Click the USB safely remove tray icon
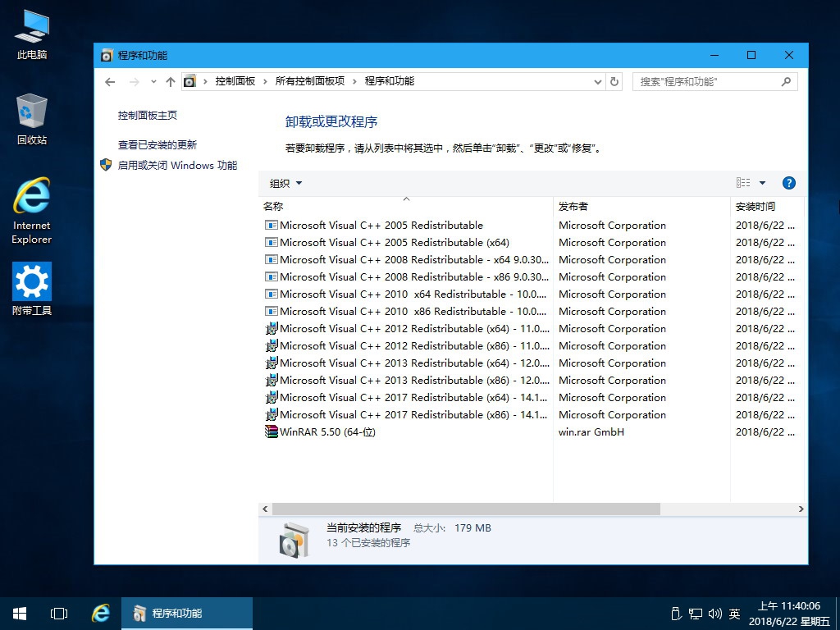840x630 pixels. [676, 614]
